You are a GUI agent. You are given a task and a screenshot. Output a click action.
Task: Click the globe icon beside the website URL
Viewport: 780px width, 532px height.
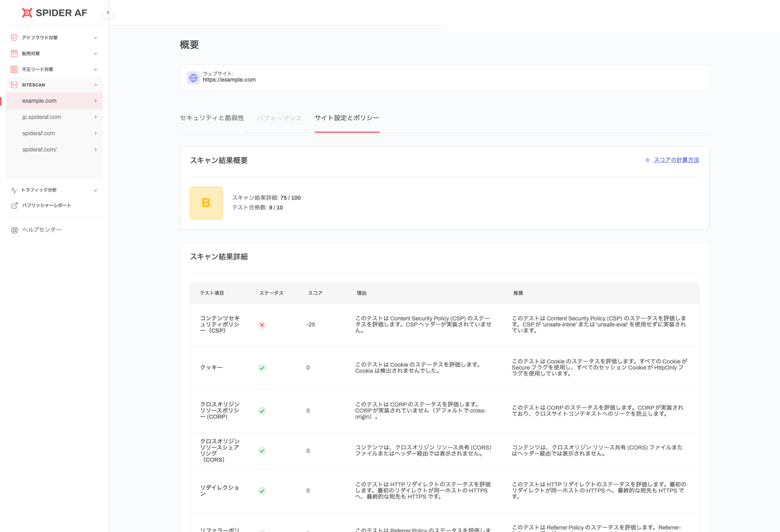pyautogui.click(x=193, y=78)
